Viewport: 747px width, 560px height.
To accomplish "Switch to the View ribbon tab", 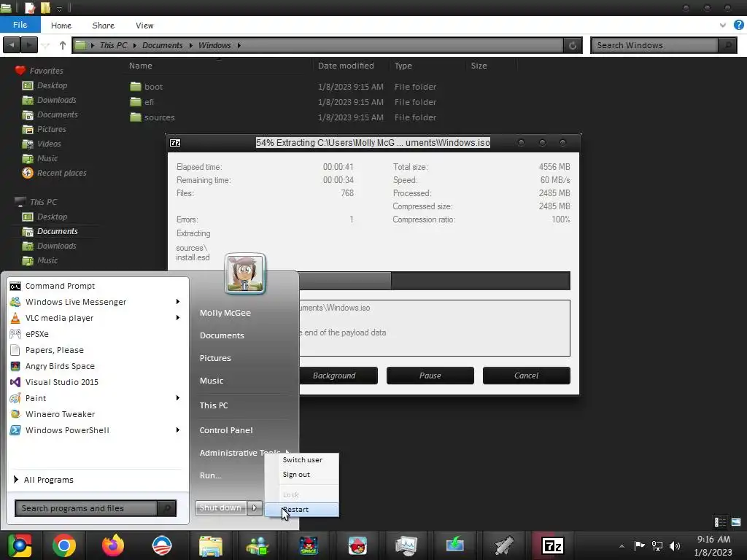I will click(144, 26).
